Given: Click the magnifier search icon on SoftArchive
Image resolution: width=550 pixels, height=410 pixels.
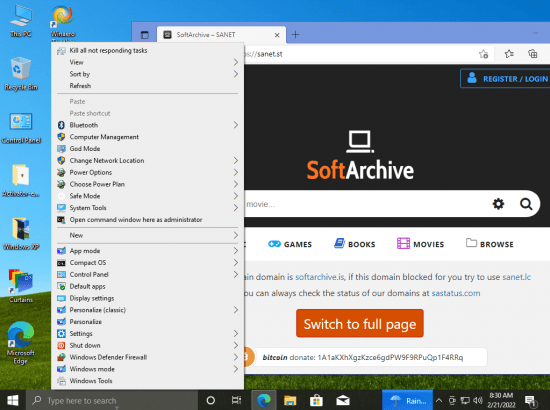Looking at the screenshot, I should coord(526,204).
